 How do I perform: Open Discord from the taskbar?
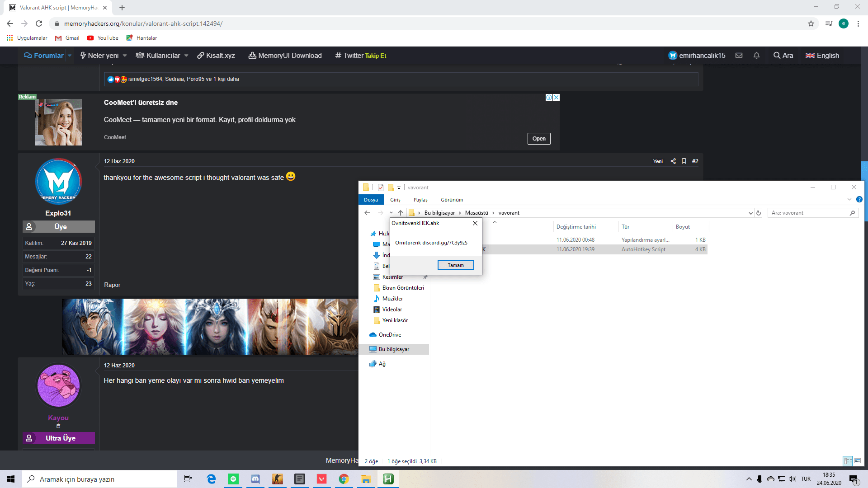tap(255, 479)
